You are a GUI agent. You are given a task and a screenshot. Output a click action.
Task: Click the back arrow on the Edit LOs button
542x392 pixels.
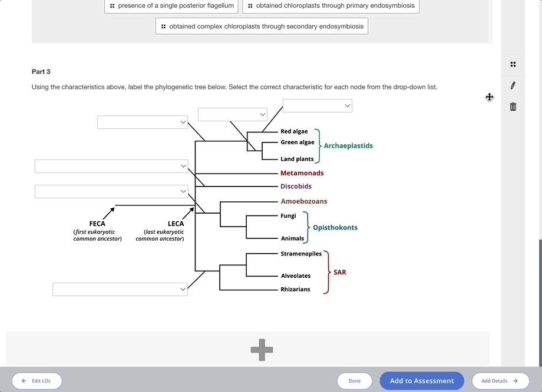click(24, 381)
